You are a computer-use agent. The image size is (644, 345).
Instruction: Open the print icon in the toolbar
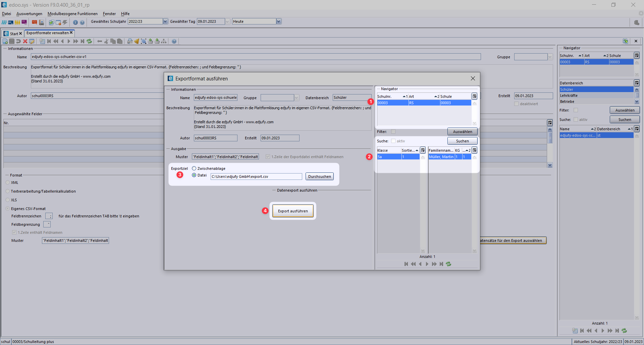coord(130,41)
